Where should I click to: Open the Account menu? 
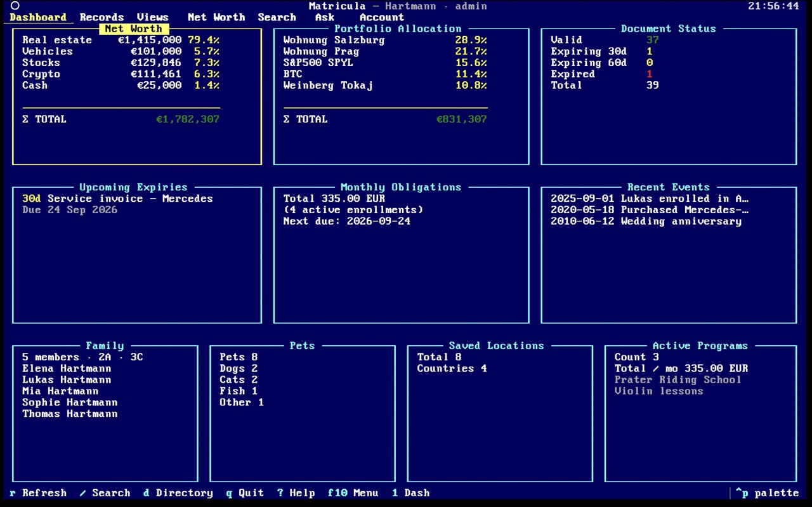tap(382, 17)
